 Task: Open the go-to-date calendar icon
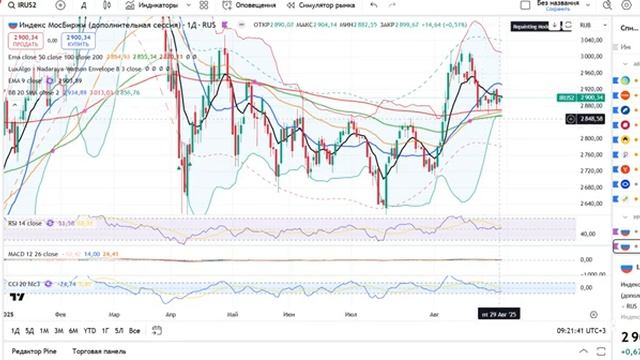[x=157, y=331]
